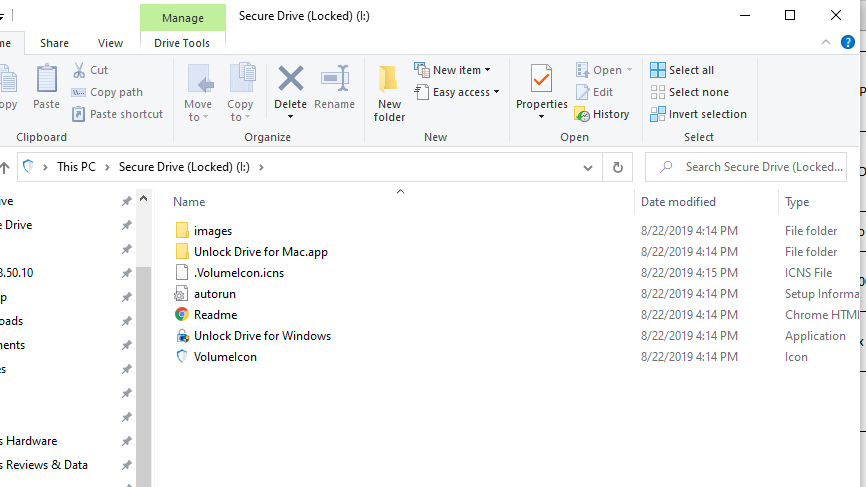The width and height of the screenshot is (866, 487).
Task: Open the Move to menu
Action: (198, 93)
